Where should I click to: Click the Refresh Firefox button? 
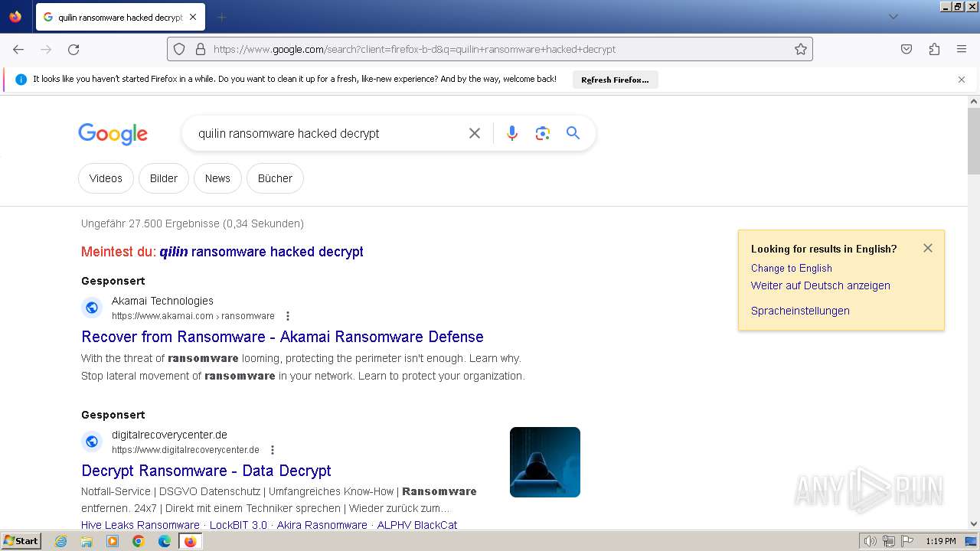615,80
